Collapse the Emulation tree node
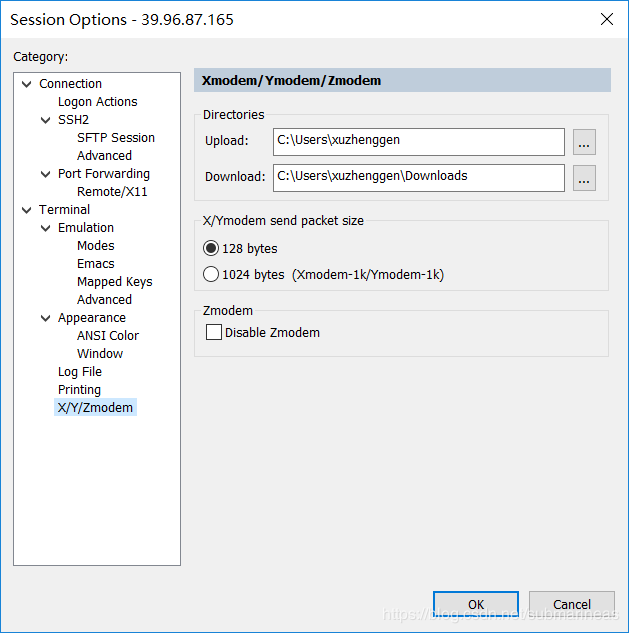The width and height of the screenshot is (629, 633). (x=46, y=228)
